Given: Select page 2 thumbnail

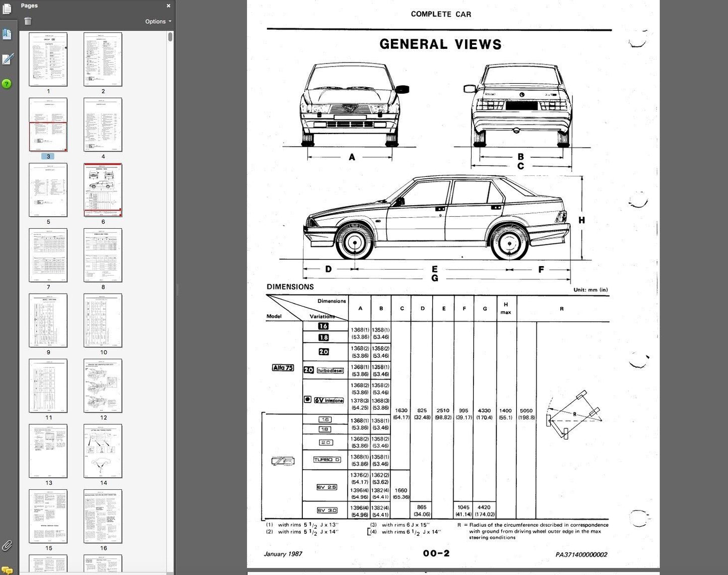Looking at the screenshot, I should [103, 59].
